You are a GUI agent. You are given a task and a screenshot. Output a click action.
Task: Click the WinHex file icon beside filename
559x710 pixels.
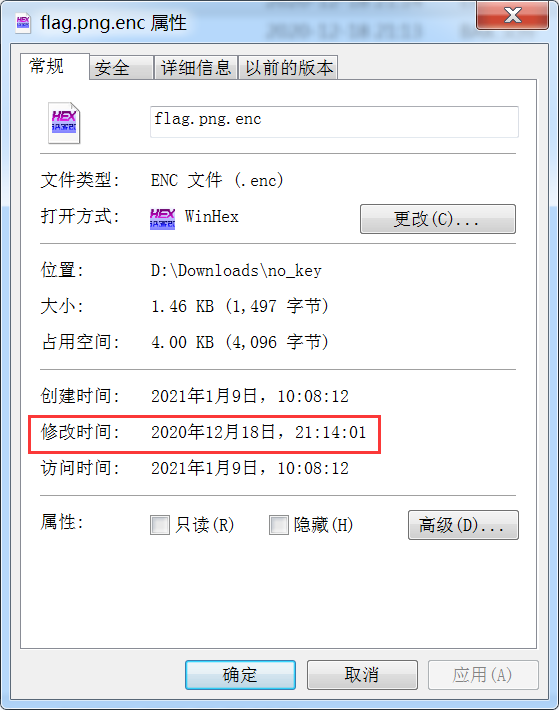[64, 123]
